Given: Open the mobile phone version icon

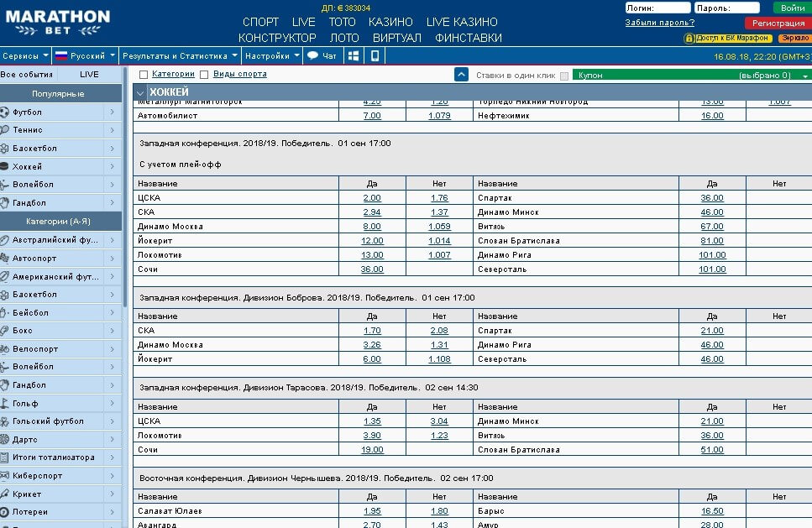Looking at the screenshot, I should [x=375, y=56].
